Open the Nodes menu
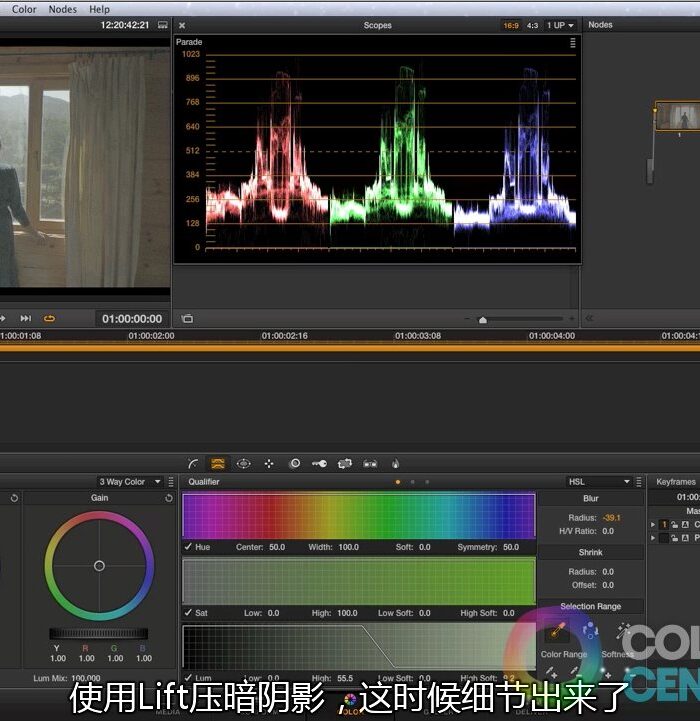Screen dimensions: 700x721 62,9
